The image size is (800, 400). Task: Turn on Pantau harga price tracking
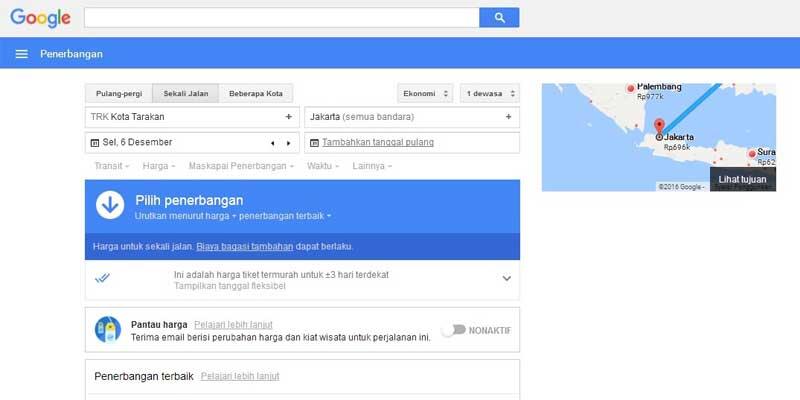click(x=454, y=330)
